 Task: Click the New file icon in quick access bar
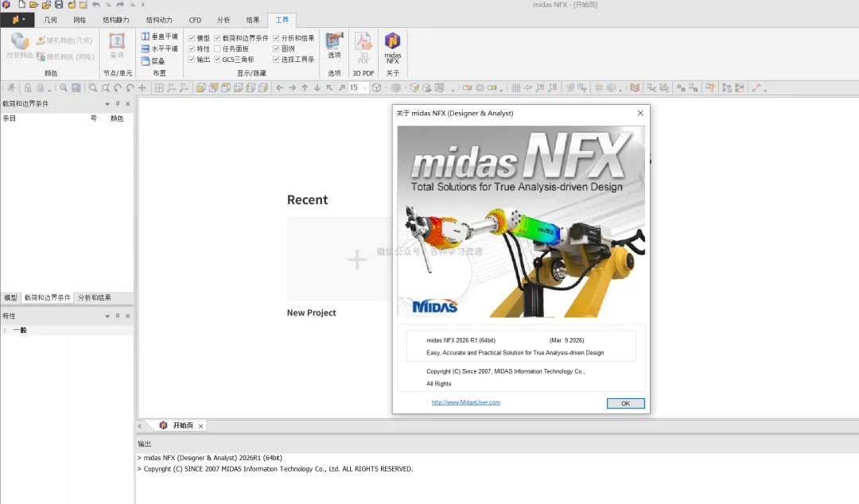22,5
